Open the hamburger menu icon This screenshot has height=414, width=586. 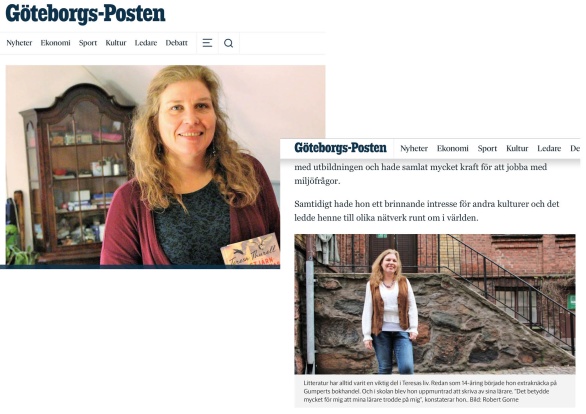tap(207, 43)
